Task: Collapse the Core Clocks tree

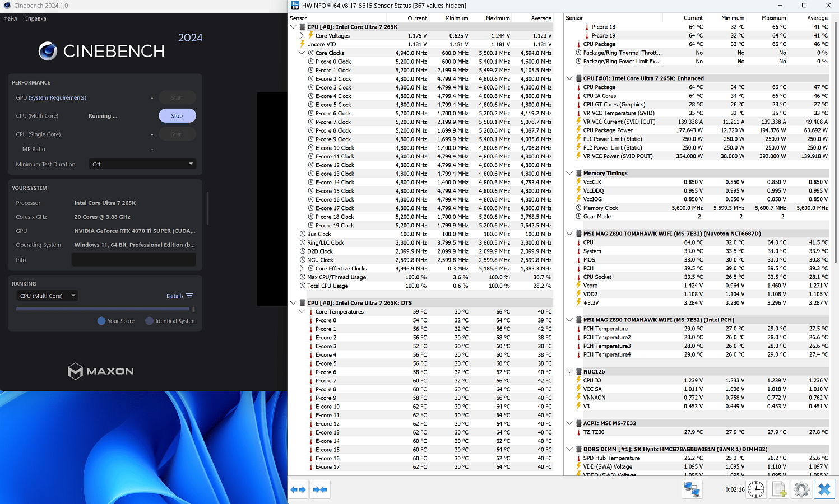Action: pyautogui.click(x=302, y=53)
